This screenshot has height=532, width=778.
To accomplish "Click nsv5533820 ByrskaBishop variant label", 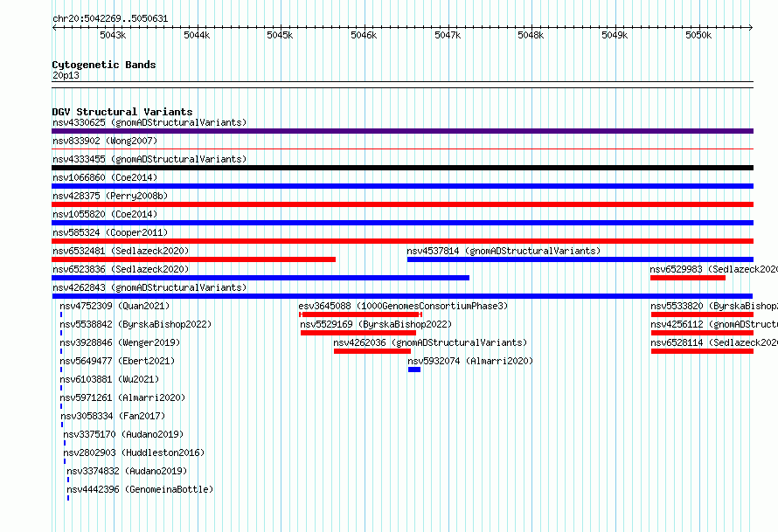I will coord(714,306).
